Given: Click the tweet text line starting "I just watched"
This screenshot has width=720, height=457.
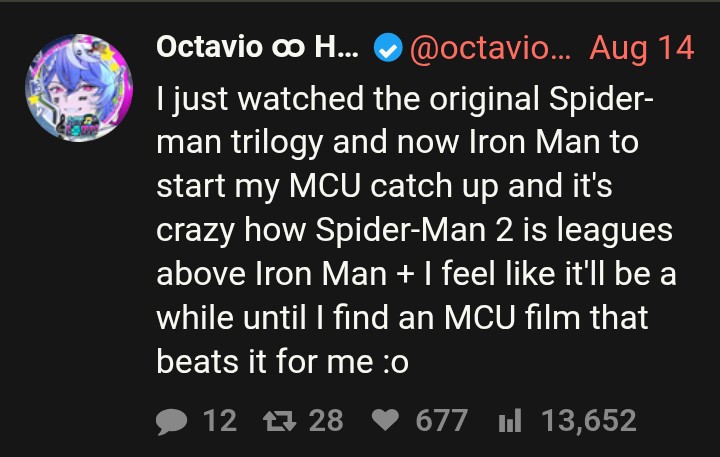Looking at the screenshot, I should pyautogui.click(x=404, y=99).
